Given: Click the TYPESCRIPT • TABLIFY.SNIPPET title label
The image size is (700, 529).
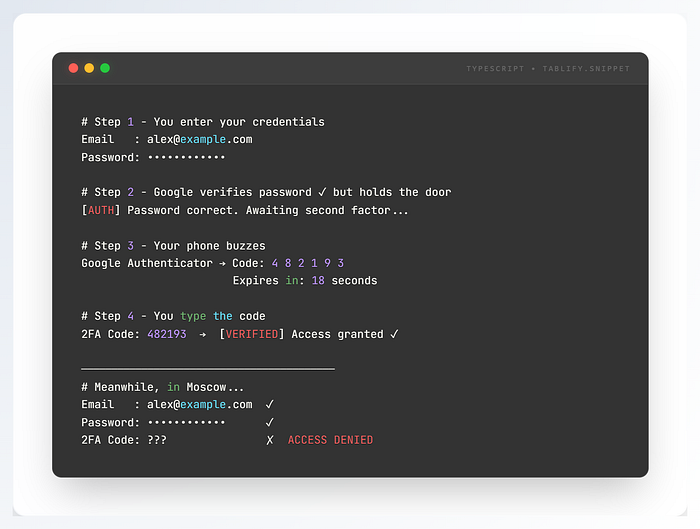Looking at the screenshot, I should [x=548, y=69].
